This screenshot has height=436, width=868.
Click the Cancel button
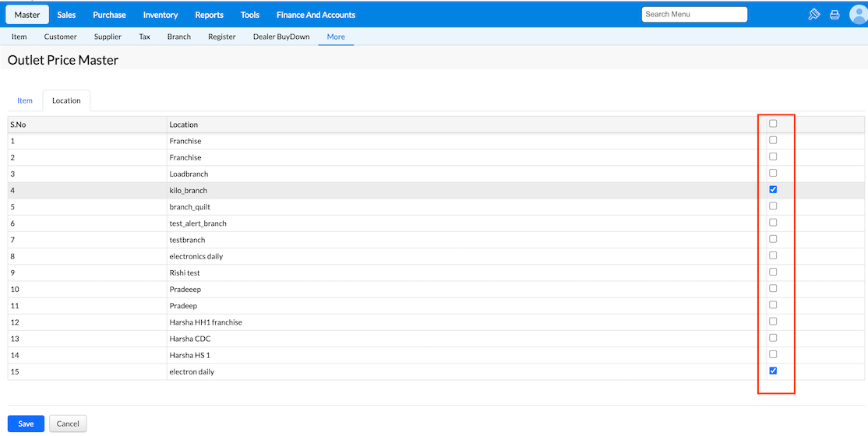pos(68,424)
